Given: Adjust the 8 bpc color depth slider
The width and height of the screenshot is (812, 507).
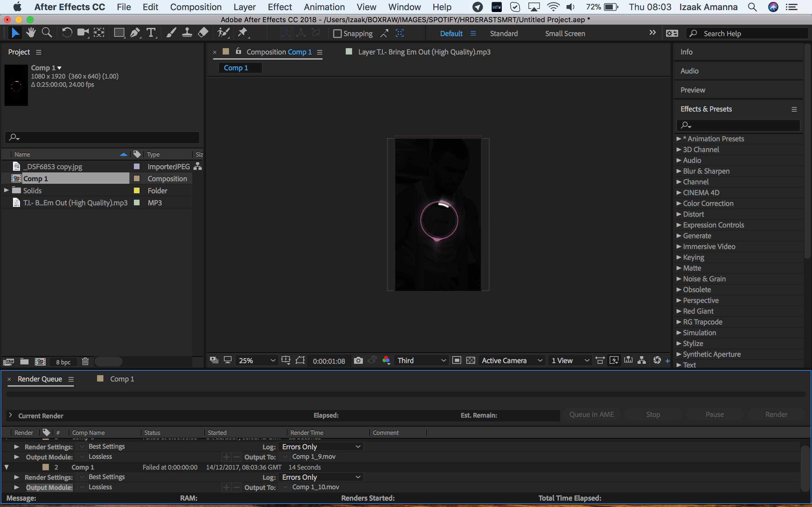Looking at the screenshot, I should [63, 361].
